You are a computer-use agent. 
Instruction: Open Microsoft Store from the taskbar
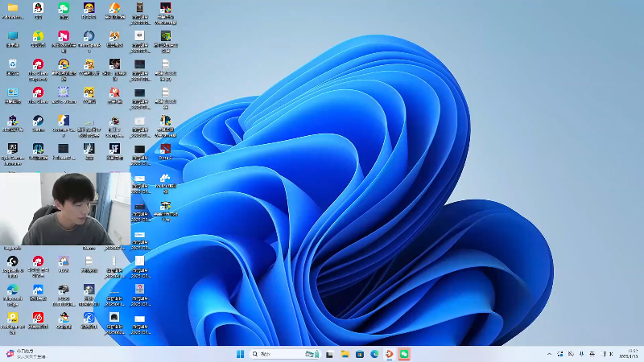359,354
